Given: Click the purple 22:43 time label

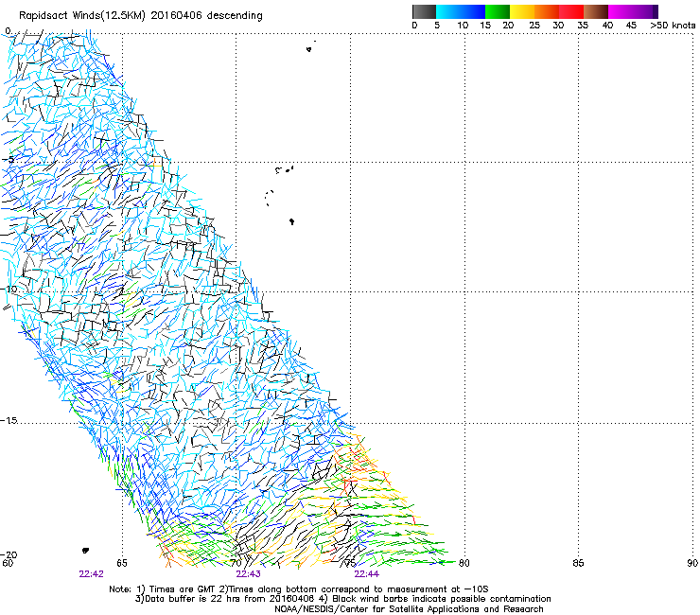Looking at the screenshot, I should click(x=248, y=574).
